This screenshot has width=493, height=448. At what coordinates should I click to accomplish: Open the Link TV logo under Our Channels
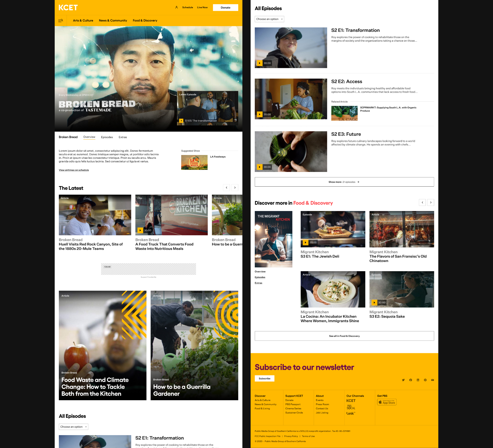point(351,413)
